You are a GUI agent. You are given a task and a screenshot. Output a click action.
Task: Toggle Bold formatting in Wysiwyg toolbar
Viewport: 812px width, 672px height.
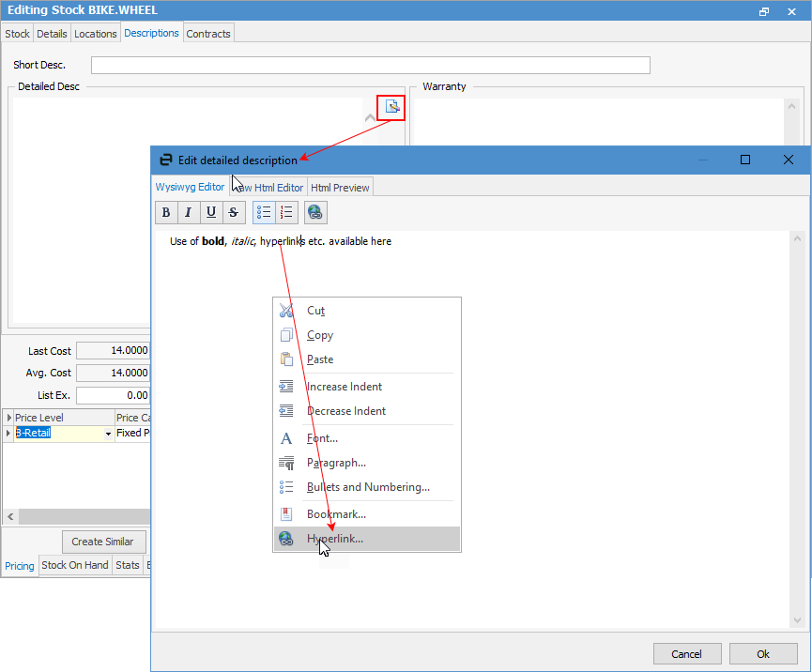(166, 212)
